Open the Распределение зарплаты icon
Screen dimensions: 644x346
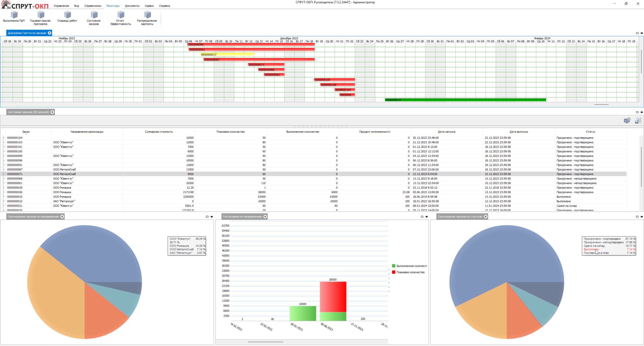click(x=147, y=15)
